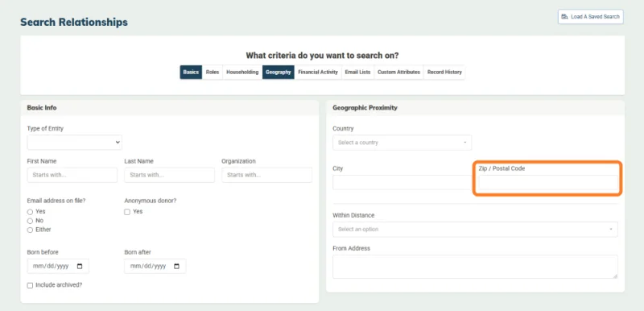Select No for email address on file
644x311 pixels.
(30, 221)
